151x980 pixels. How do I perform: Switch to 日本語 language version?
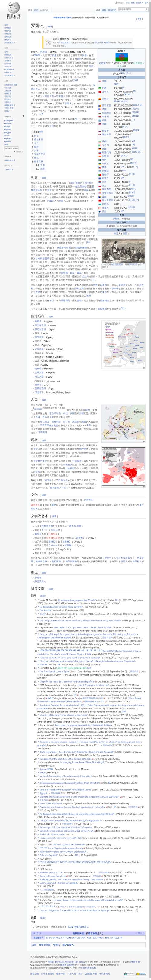[7, 136]
